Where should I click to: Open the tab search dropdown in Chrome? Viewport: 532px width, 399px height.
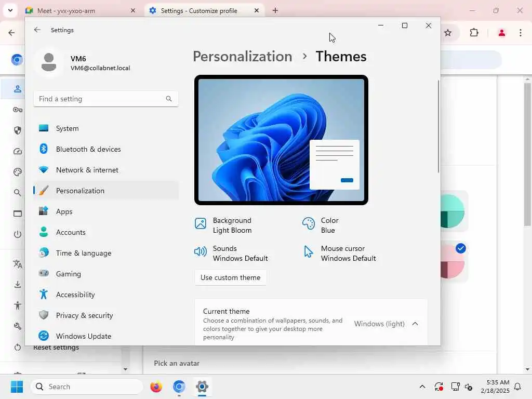(x=10, y=10)
